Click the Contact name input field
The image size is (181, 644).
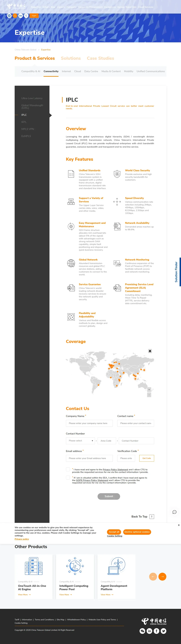(x=136, y=423)
